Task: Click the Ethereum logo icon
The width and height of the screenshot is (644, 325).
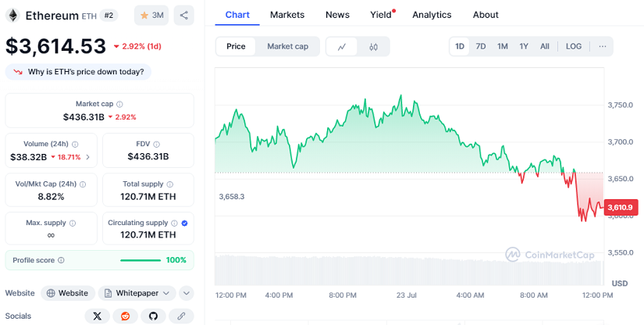Action: pos(12,16)
